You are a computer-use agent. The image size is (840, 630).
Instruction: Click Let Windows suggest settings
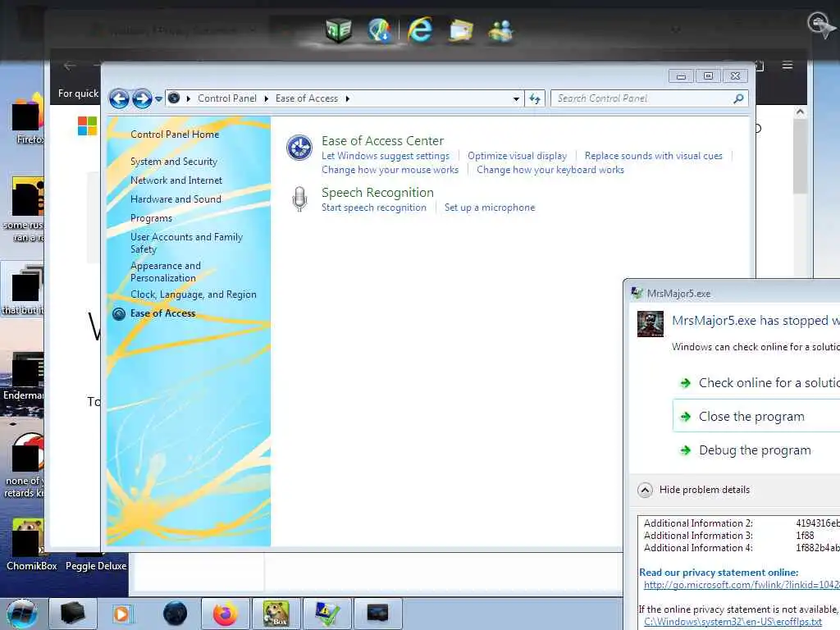tap(386, 156)
